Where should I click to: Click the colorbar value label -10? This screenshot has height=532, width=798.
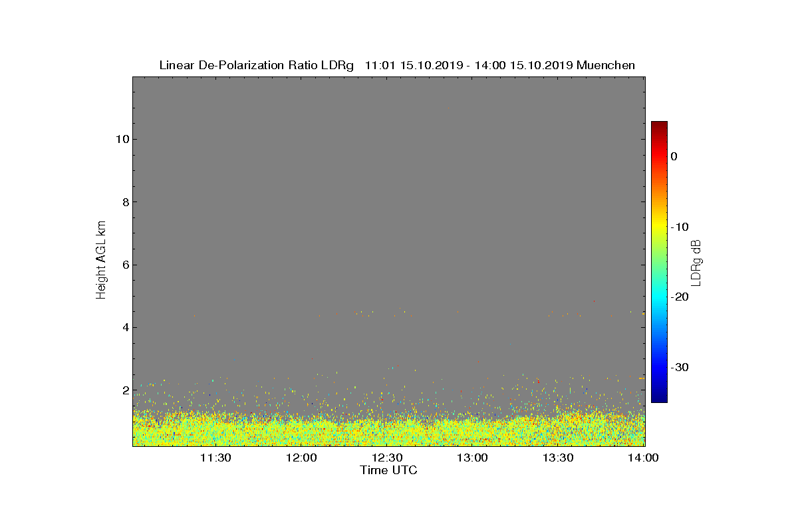680,227
